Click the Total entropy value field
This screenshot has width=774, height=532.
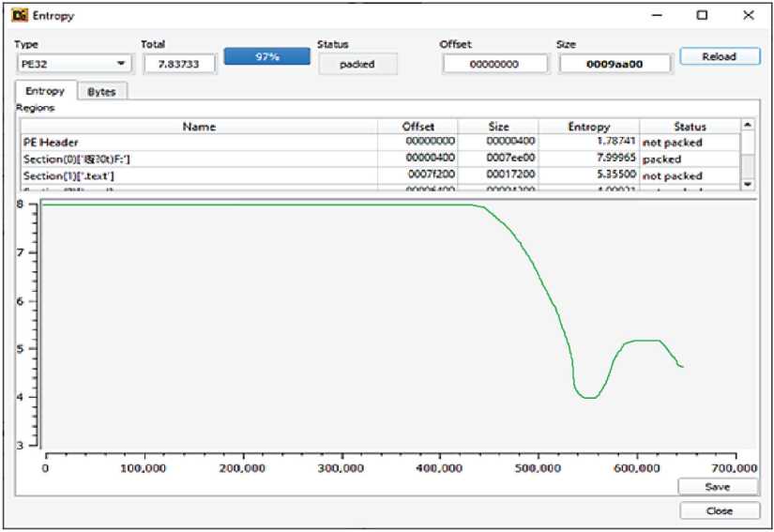[179, 64]
